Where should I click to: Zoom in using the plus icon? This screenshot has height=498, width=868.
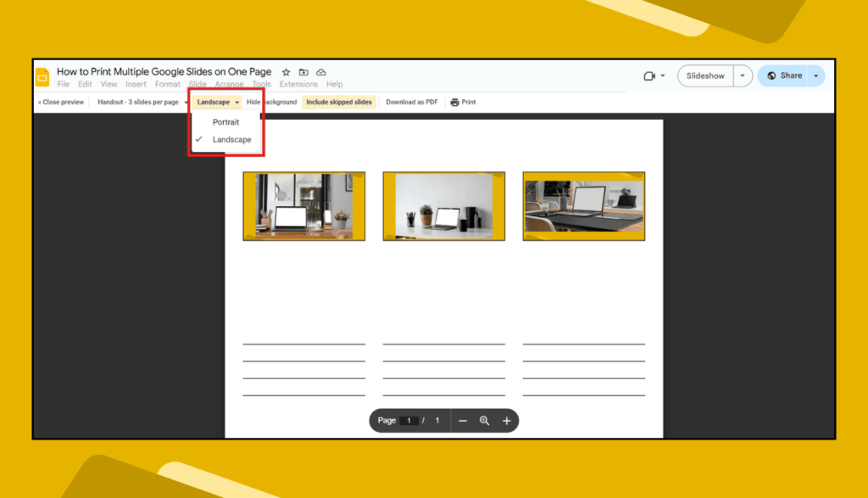point(507,421)
